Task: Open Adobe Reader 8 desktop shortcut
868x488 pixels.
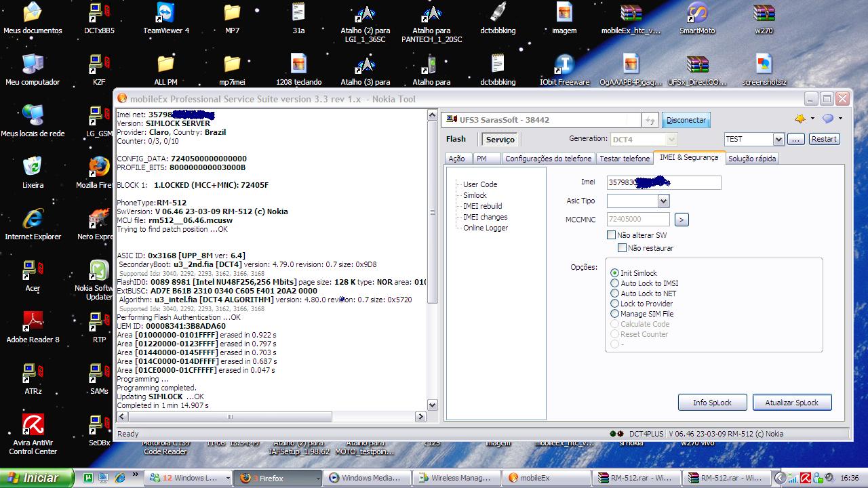Action: point(33,327)
